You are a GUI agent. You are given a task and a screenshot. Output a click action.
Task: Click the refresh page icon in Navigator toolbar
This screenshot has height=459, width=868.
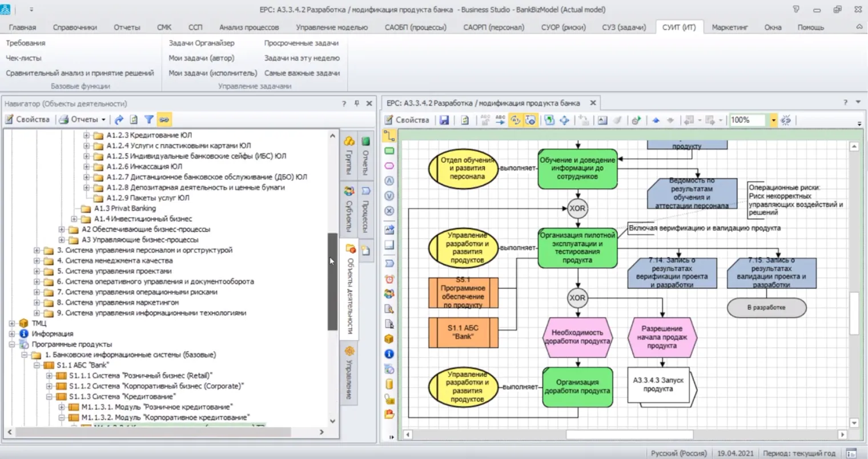pyautogui.click(x=134, y=119)
